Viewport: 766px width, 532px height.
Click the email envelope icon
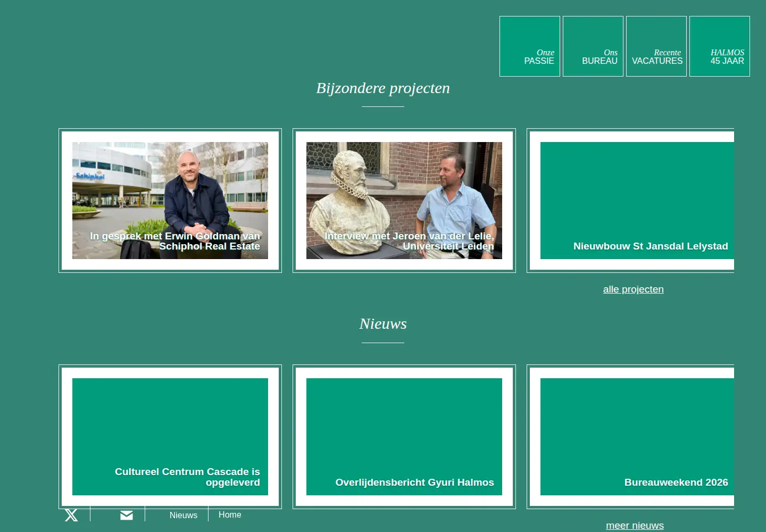pos(126,515)
